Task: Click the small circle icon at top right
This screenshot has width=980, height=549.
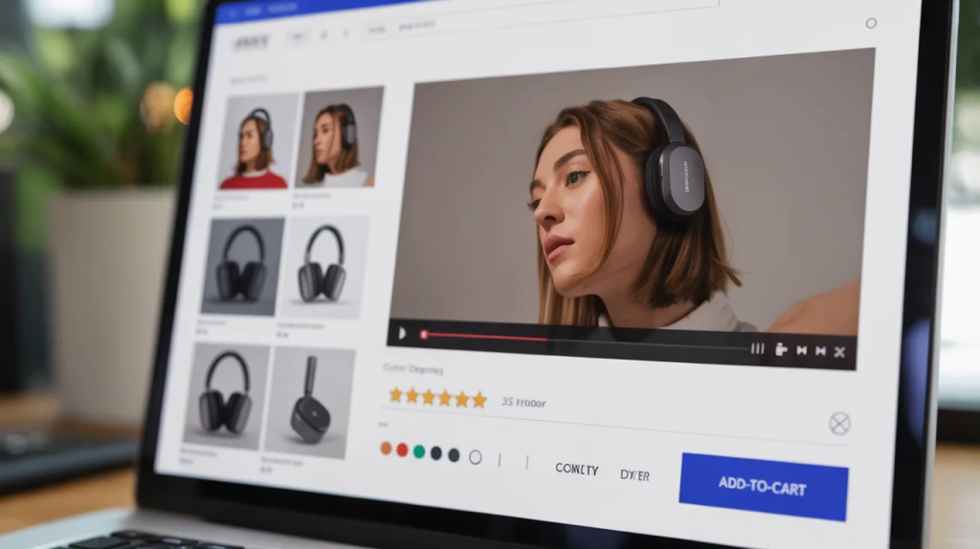Action: pyautogui.click(x=871, y=23)
